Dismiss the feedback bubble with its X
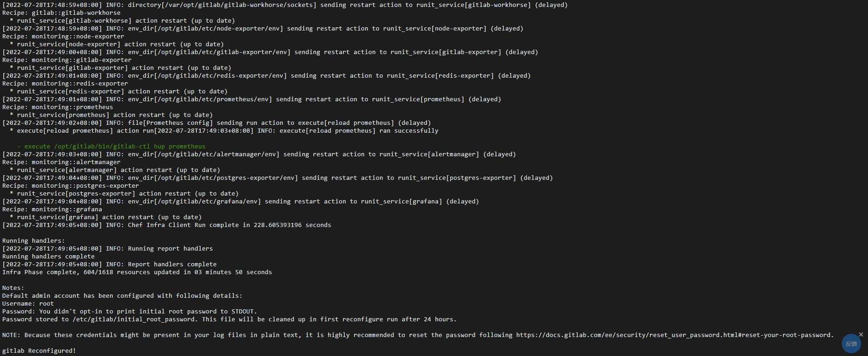 861,334
